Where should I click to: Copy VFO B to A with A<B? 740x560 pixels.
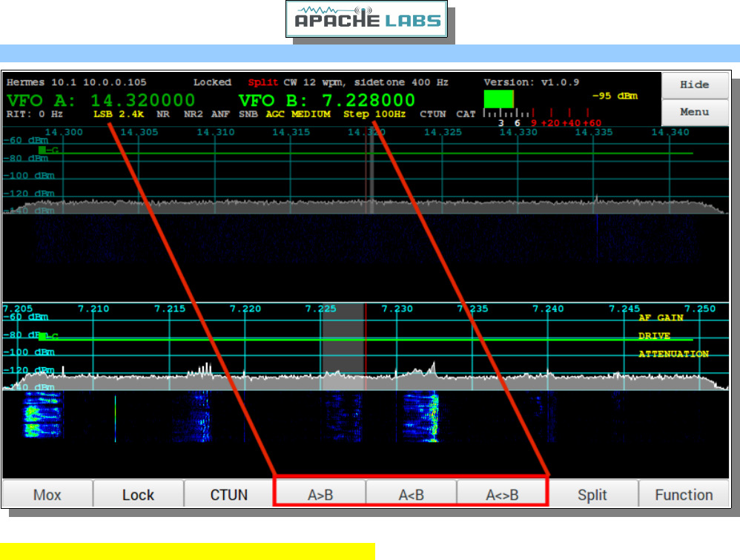click(411, 495)
